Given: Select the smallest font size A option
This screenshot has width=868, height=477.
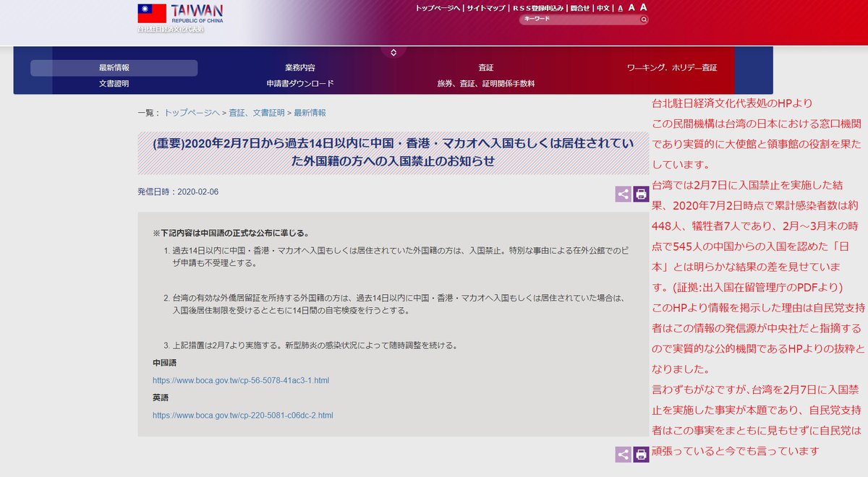Looking at the screenshot, I should [618, 8].
